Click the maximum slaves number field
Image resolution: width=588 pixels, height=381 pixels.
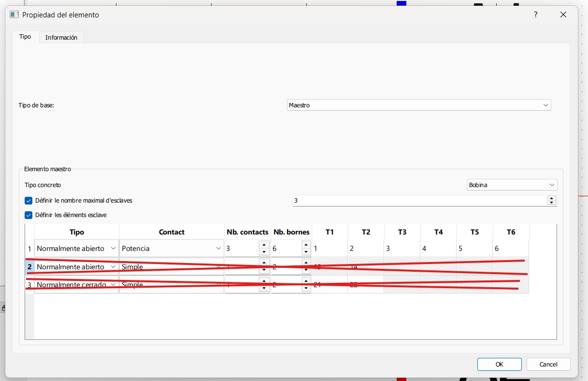pyautogui.click(x=419, y=200)
